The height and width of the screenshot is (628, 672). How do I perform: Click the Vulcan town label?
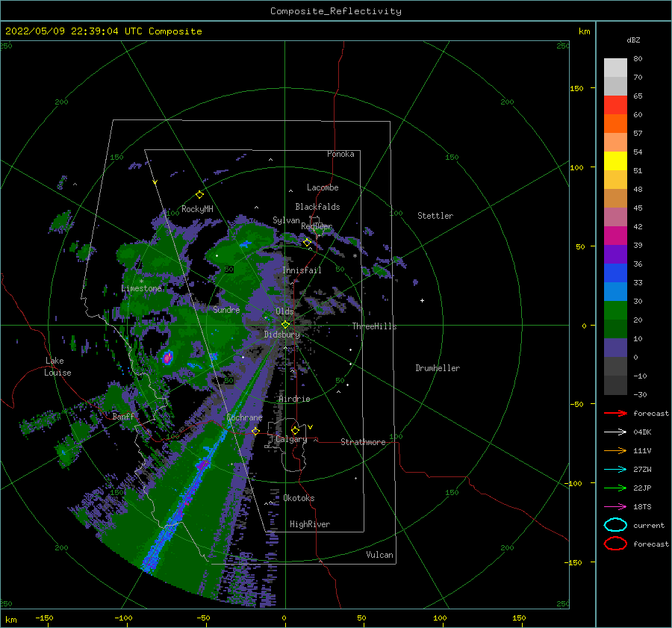[379, 555]
